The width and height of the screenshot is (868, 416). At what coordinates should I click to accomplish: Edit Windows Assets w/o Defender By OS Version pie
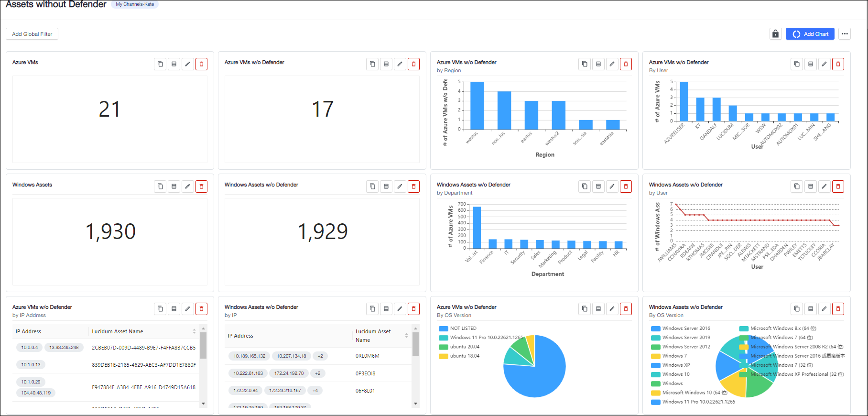(825, 309)
